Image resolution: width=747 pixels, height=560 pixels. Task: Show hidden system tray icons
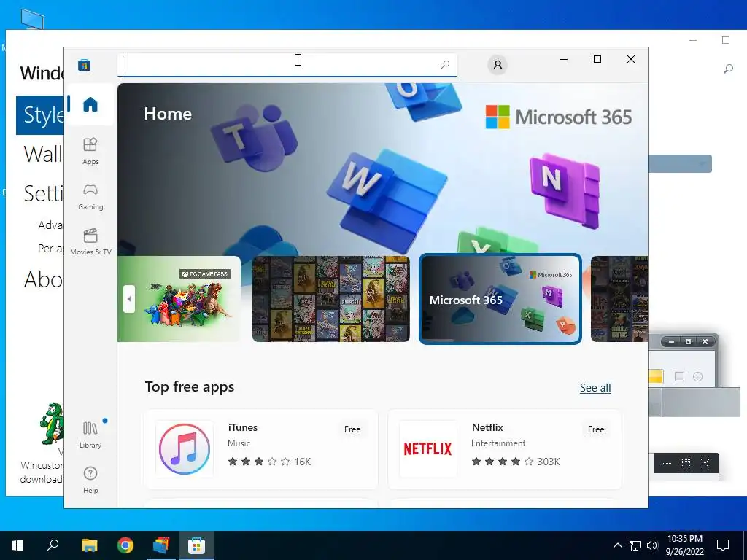tap(617, 545)
